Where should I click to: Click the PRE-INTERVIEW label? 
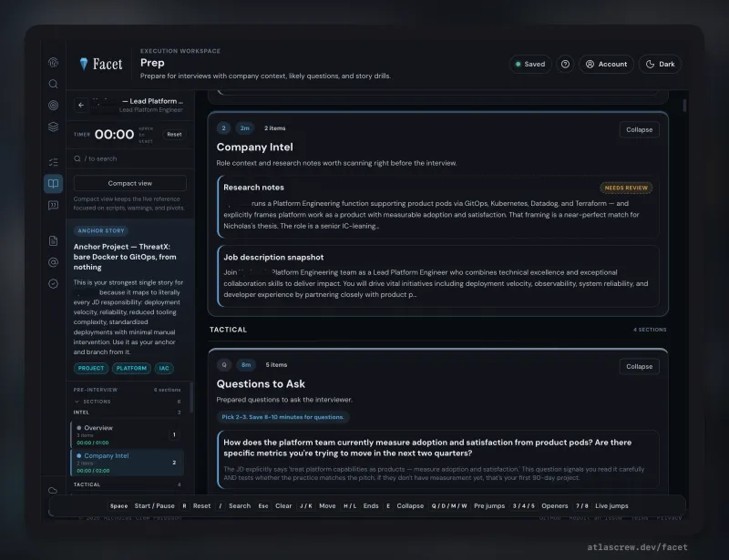[96, 390]
